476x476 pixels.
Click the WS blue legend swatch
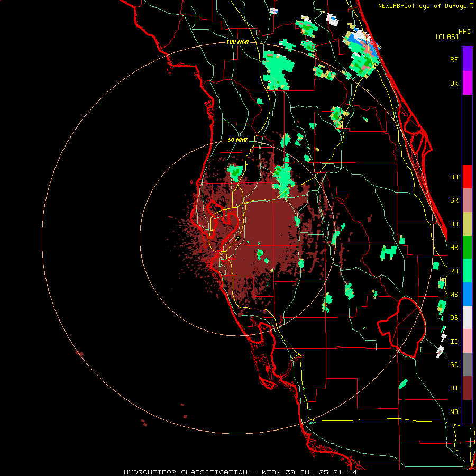pyautogui.click(x=467, y=294)
